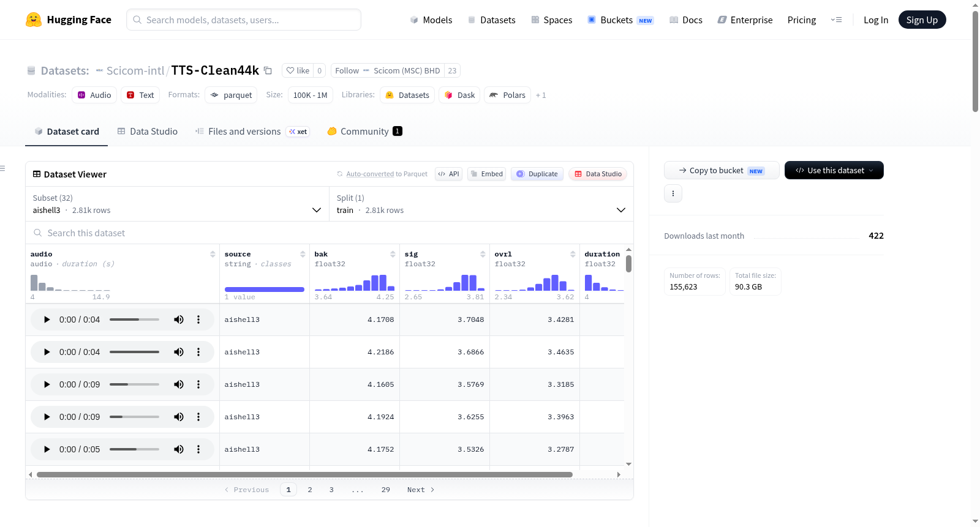Seek the audio slider in the 4.1708 row
This screenshot has width=980, height=527.
coord(134,320)
